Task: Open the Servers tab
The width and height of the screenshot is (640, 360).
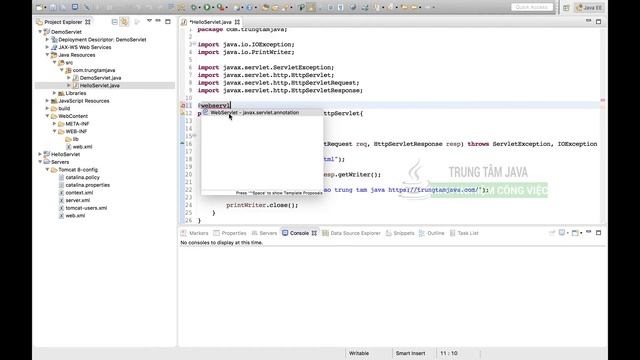Action: (x=264, y=233)
